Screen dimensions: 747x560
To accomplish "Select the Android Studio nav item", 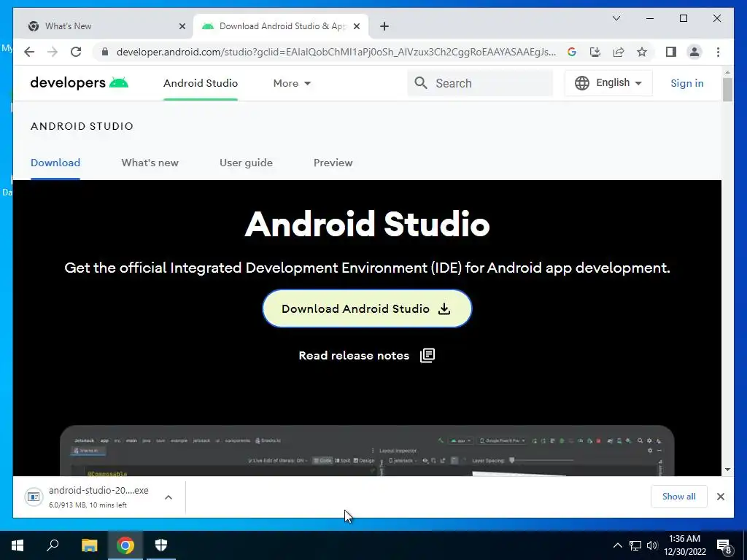I will 201,83.
